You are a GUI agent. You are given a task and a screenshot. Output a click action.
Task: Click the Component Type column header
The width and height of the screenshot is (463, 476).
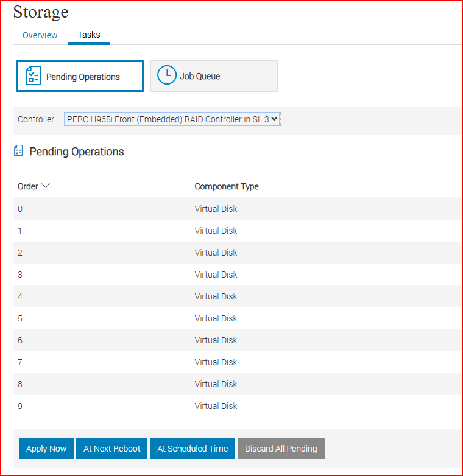point(227,186)
